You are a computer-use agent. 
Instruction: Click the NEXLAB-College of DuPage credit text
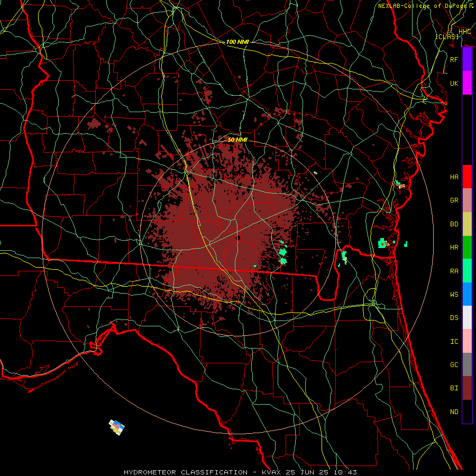(423, 6)
